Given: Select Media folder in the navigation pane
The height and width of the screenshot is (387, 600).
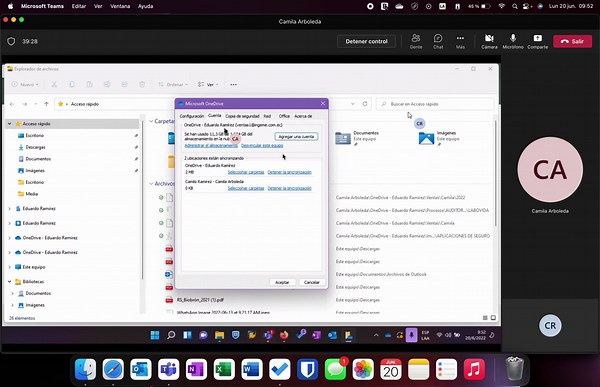Looking at the screenshot, I should pos(31,194).
